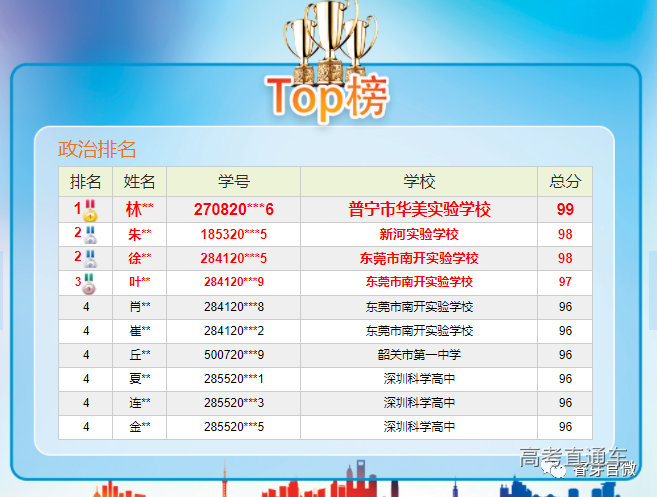The height and width of the screenshot is (497, 657).
Task: Click the golden trophy icon above the Top榜 title
Action: pyautogui.click(x=327, y=38)
